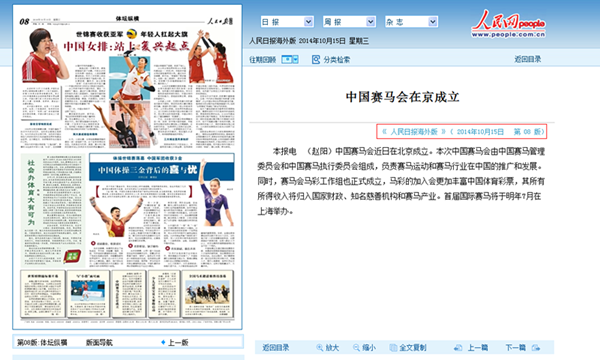Open 版面导航 page navigation
The width and height of the screenshot is (600, 360).
pyautogui.click(x=99, y=342)
